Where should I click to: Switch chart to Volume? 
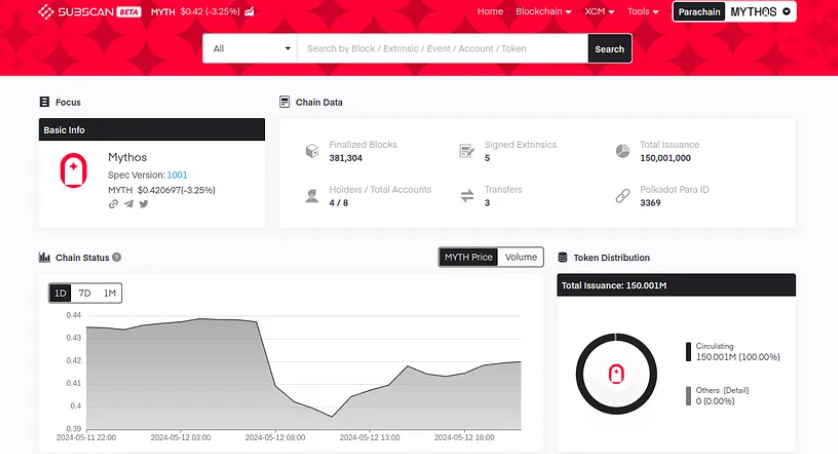pyautogui.click(x=521, y=257)
